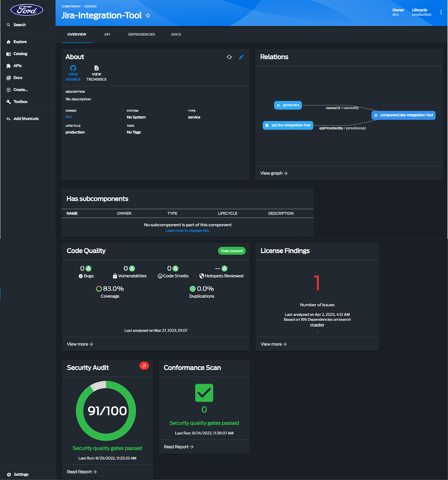Viewport: 448px width, 480px height.
Task: Click Owner dcs in header
Action: [x=398, y=12]
